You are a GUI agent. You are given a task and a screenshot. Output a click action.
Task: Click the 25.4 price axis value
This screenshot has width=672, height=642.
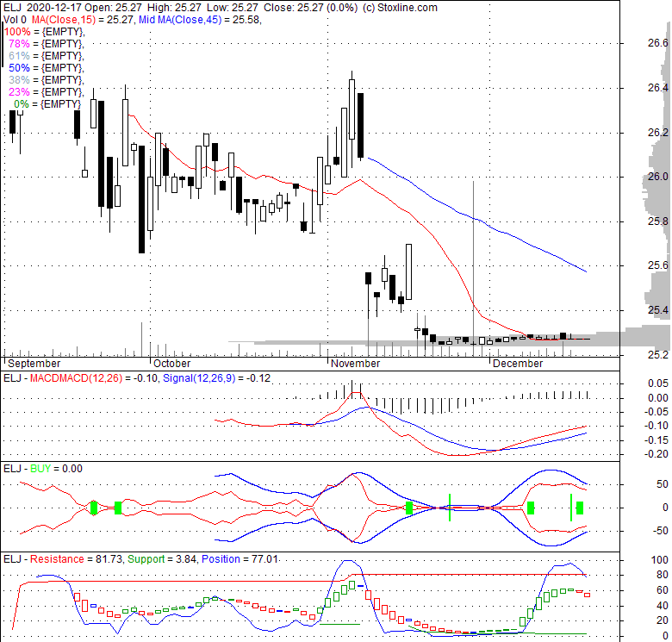tap(658, 310)
